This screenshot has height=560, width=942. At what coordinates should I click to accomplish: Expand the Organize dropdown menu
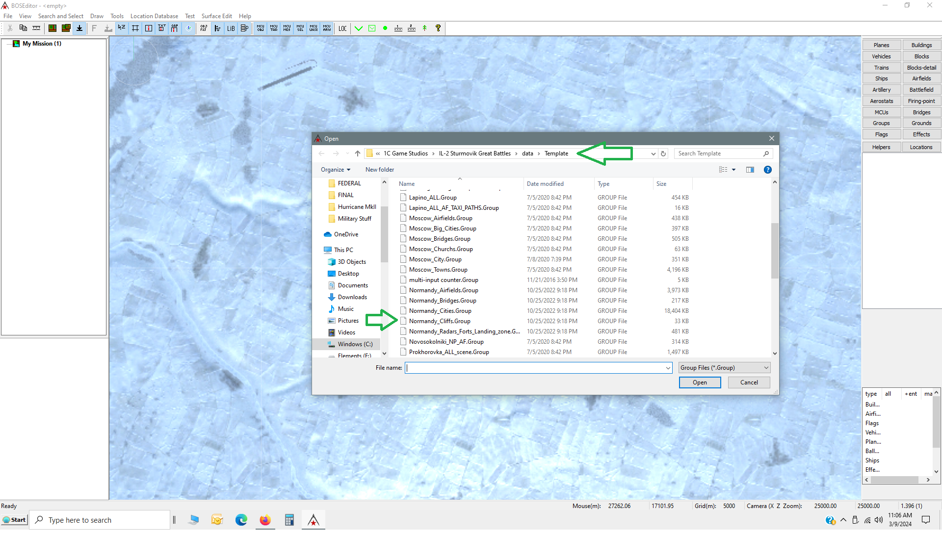pyautogui.click(x=336, y=170)
